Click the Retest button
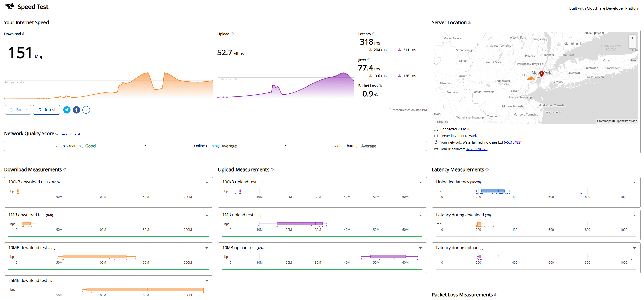The height and width of the screenshot is (300, 644). pos(46,110)
